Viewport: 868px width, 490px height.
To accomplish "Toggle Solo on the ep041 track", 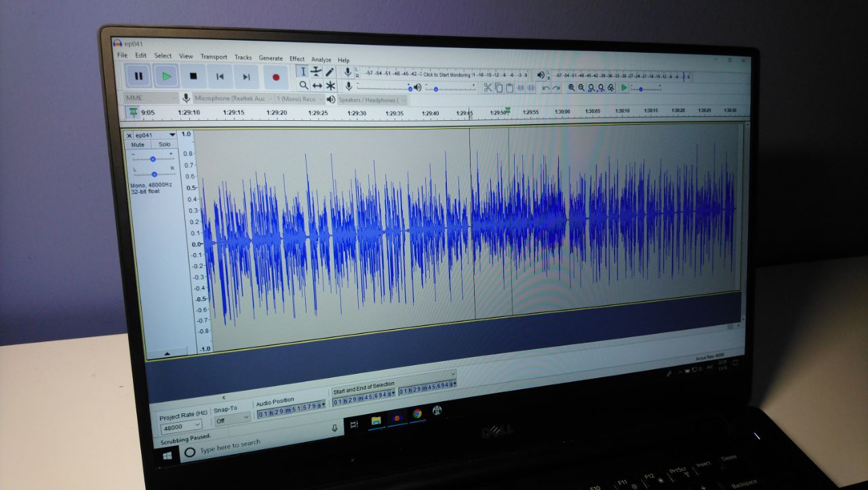I will point(164,145).
